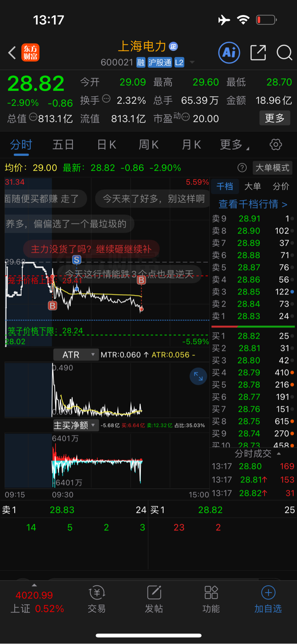This screenshot has height=644, width=297.
Task: Toggle 大单模式 big order mode
Action: 272,168
